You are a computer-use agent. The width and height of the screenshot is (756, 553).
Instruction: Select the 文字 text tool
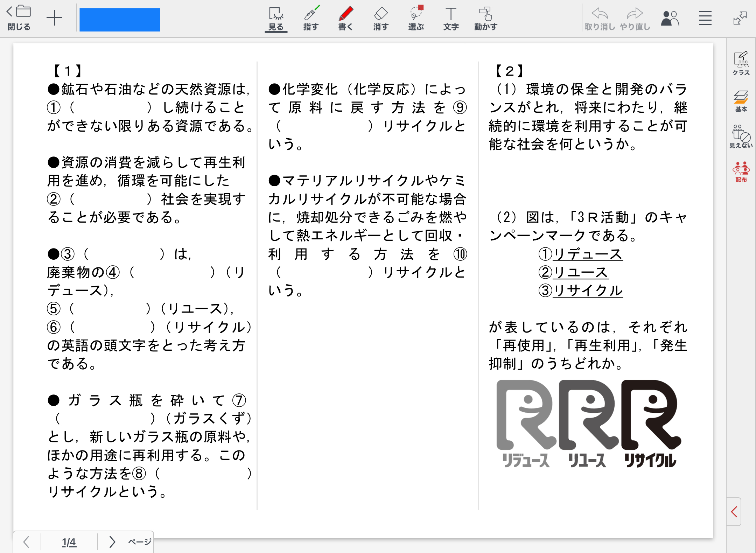pos(451,18)
